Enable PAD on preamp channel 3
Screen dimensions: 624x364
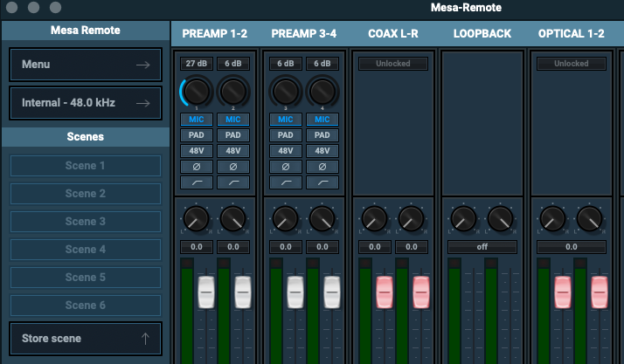point(285,135)
